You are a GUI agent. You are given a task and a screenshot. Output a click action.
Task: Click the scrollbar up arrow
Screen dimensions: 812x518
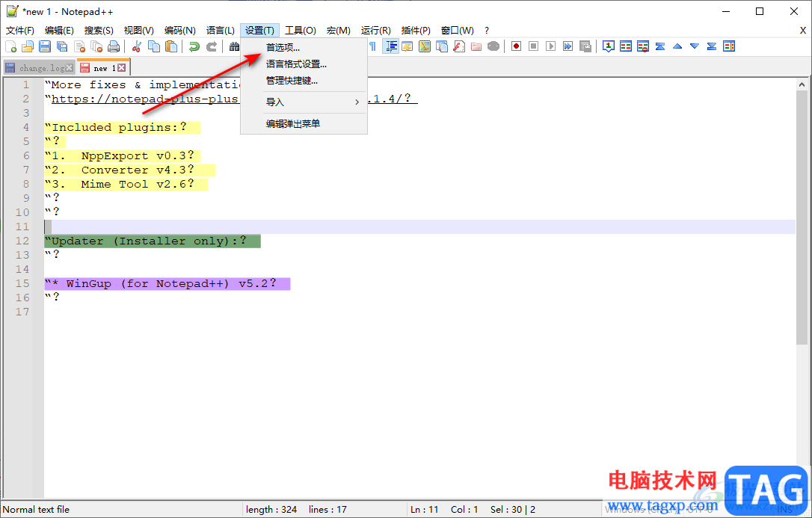(802, 84)
